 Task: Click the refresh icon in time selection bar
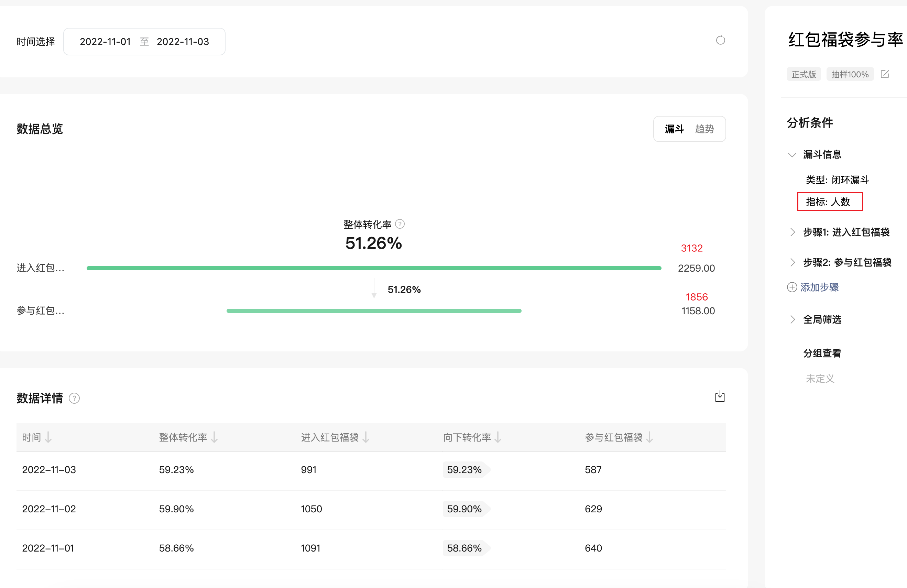720,40
